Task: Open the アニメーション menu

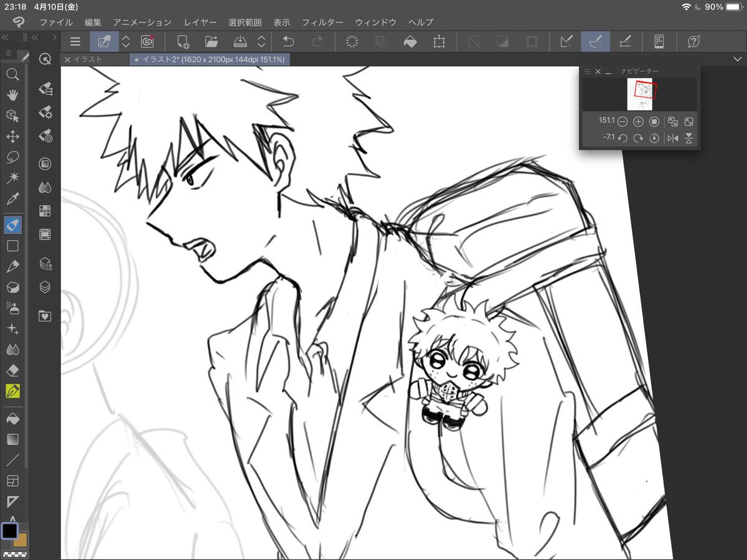Action: (142, 22)
